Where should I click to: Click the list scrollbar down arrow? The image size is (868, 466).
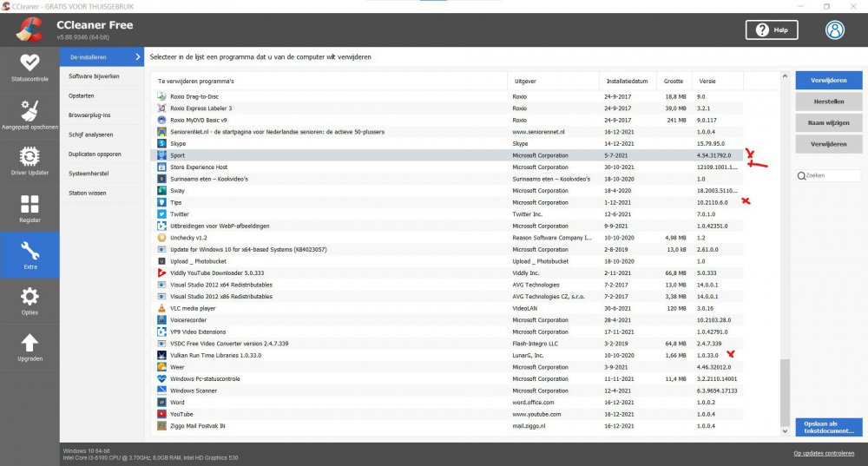coord(785,431)
